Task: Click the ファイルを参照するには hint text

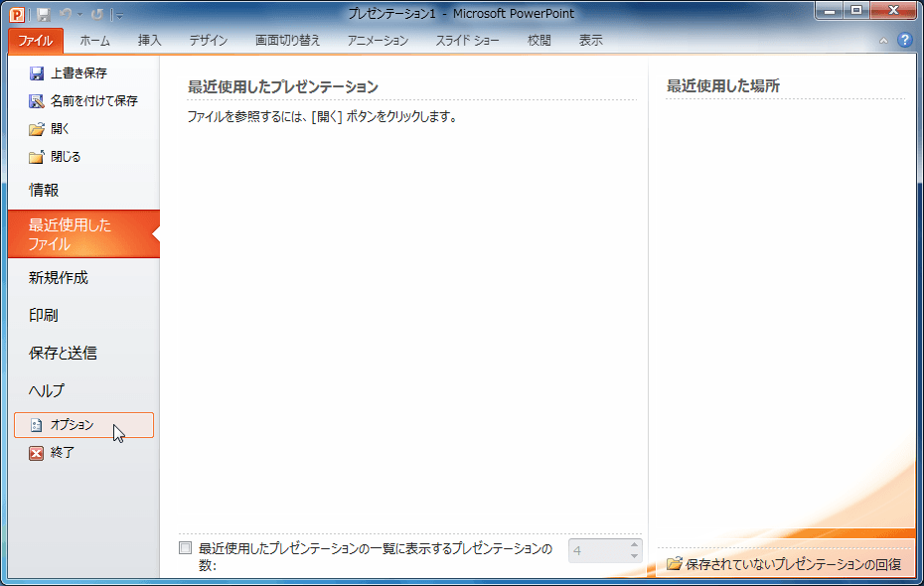Action: tap(322, 116)
